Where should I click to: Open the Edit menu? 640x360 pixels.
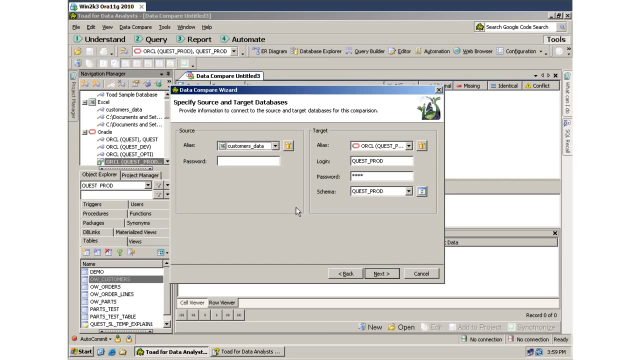pyautogui.click(x=91, y=27)
